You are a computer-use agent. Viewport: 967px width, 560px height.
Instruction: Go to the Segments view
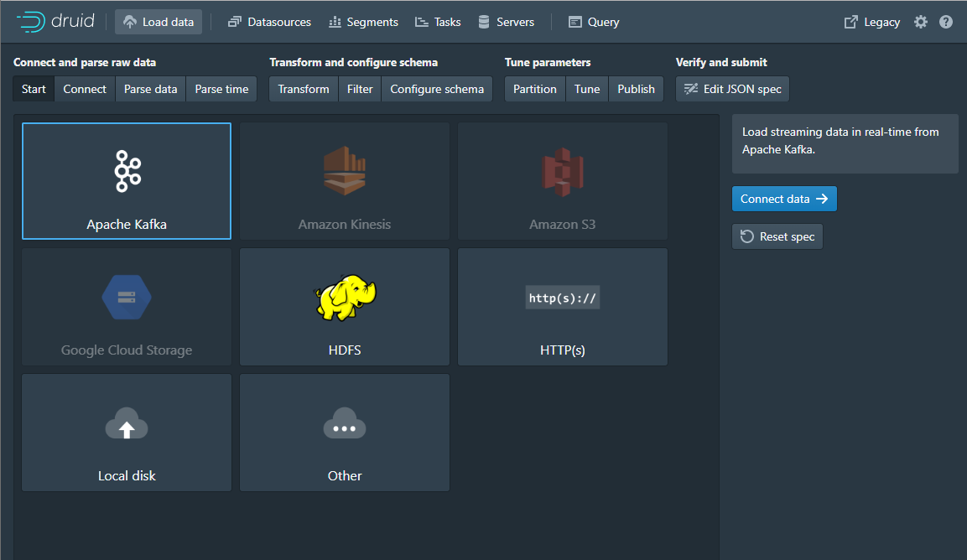click(x=363, y=22)
